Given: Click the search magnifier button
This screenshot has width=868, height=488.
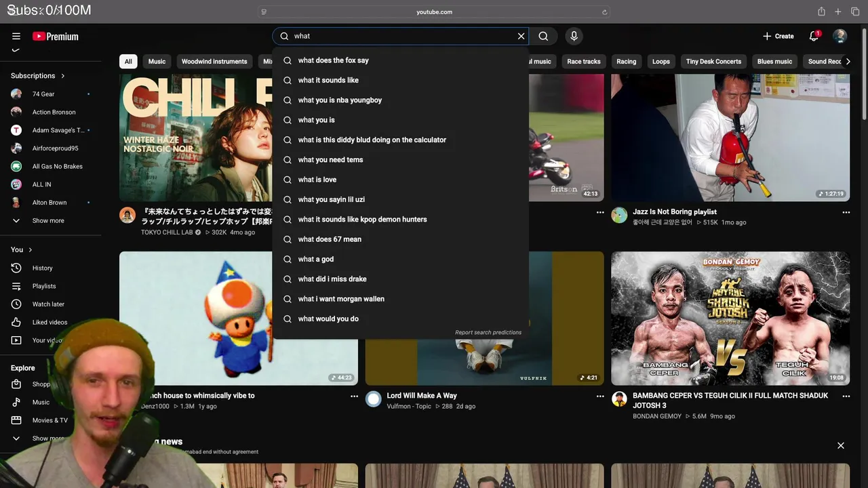Looking at the screenshot, I should pos(543,36).
